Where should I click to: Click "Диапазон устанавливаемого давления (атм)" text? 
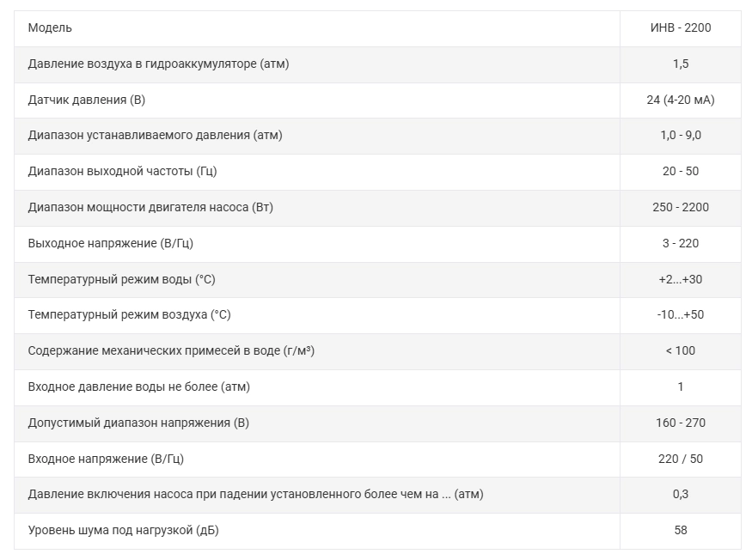(155, 135)
